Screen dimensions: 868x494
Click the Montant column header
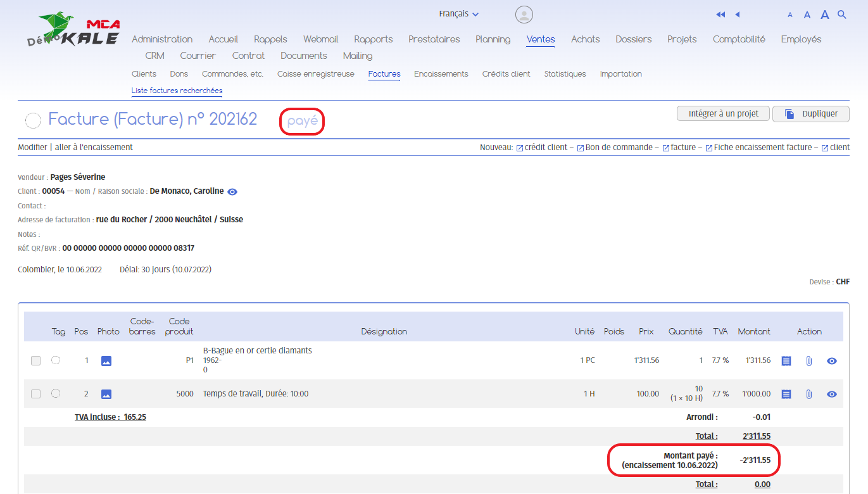point(754,331)
